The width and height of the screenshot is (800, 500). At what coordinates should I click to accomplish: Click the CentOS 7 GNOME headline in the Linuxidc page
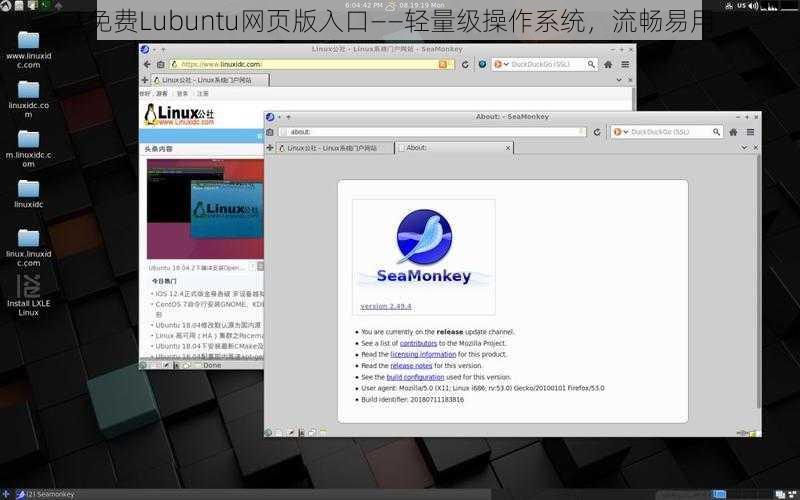(x=210, y=304)
